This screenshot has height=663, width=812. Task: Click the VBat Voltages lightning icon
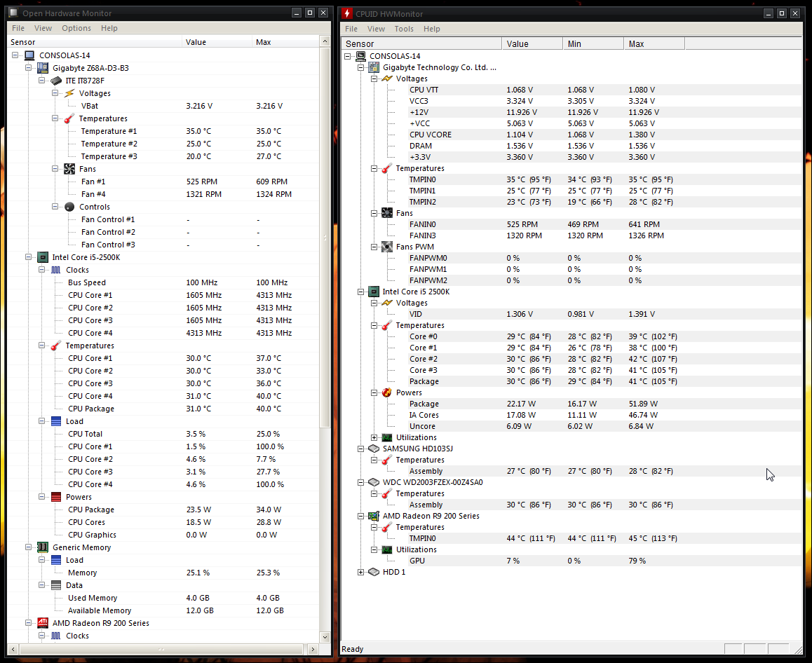(69, 93)
